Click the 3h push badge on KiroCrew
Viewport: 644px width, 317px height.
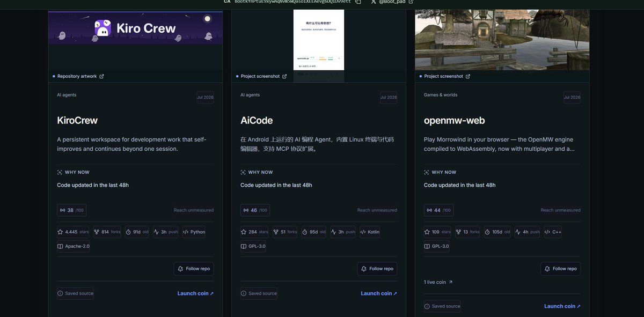coord(165,232)
